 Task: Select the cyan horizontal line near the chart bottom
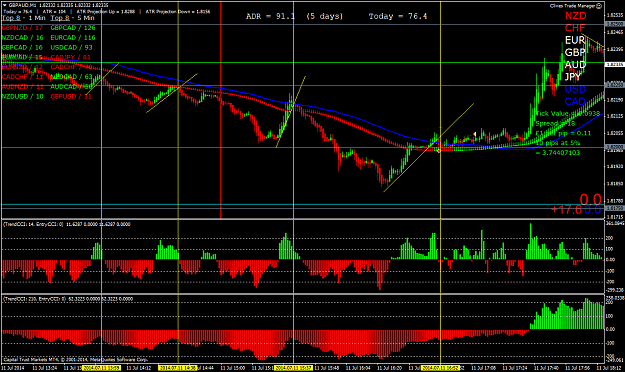(x=303, y=205)
